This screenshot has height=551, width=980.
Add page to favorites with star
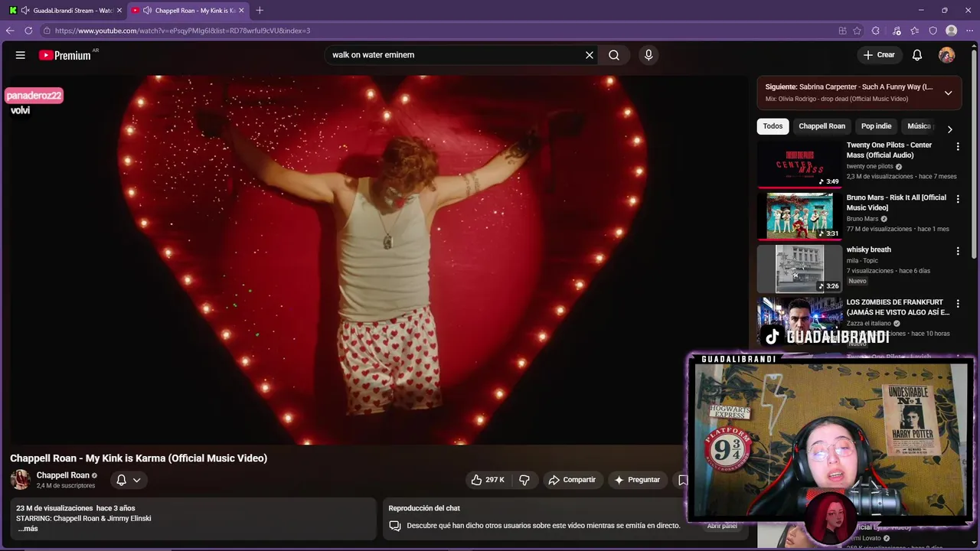tap(857, 31)
